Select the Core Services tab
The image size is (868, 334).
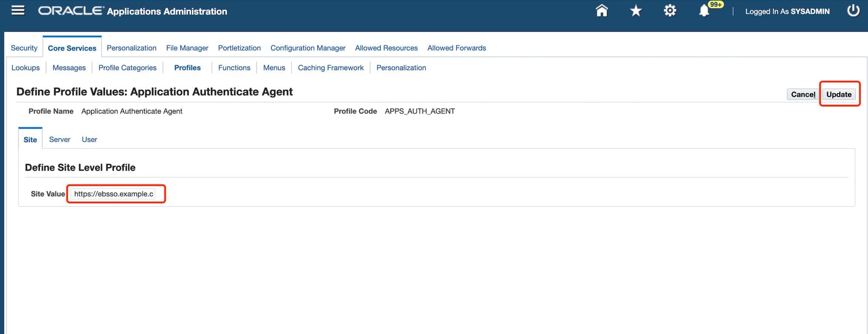point(72,48)
